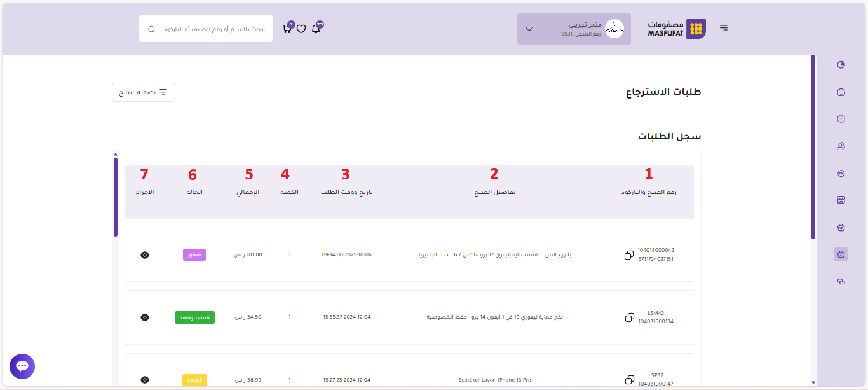Toggle the hamburger sidebar menu

[724, 28]
